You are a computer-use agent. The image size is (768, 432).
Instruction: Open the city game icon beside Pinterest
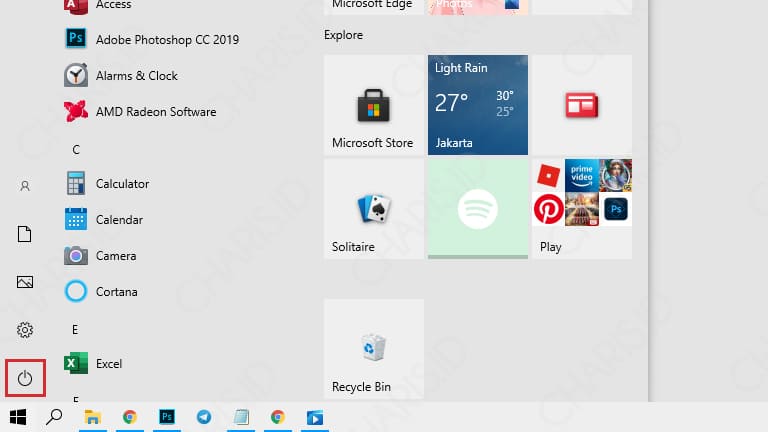(581, 209)
